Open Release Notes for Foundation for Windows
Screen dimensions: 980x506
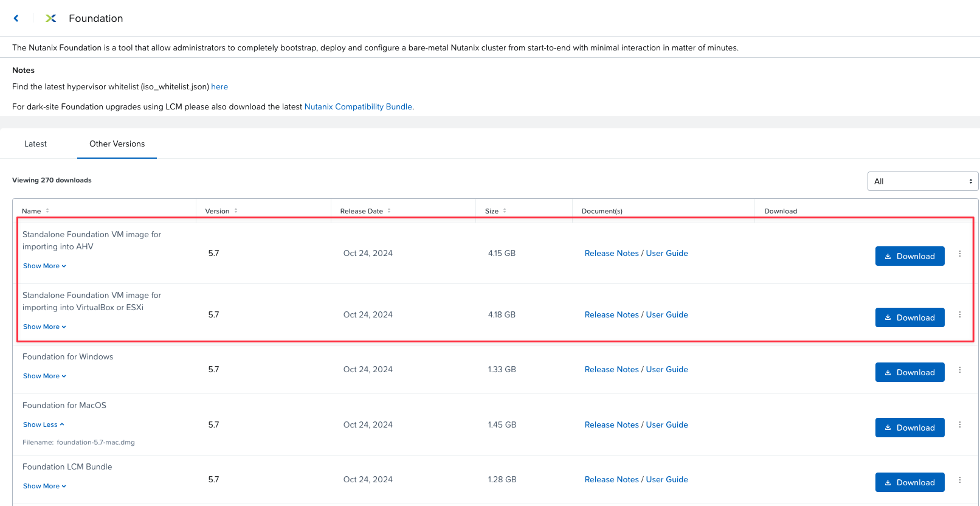coord(612,369)
